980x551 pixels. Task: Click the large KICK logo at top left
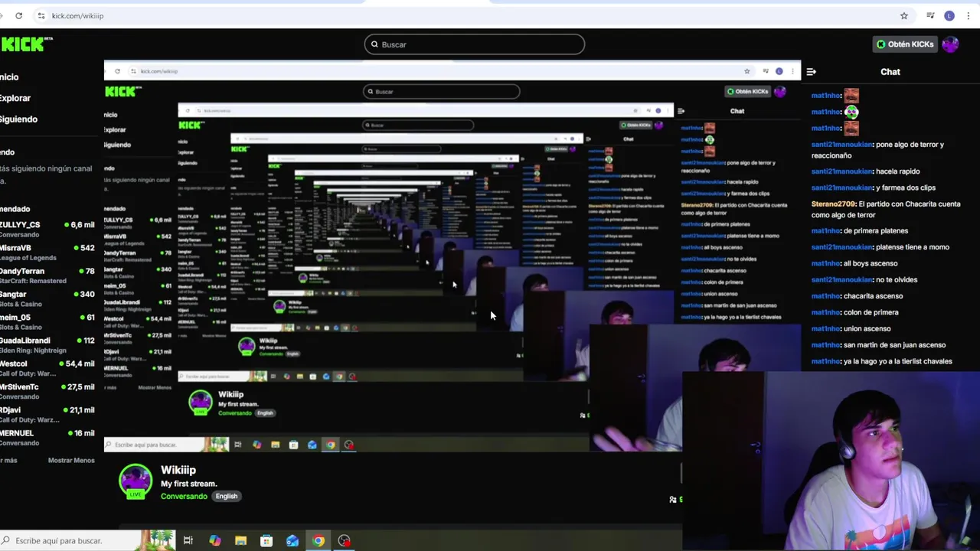pyautogui.click(x=24, y=44)
